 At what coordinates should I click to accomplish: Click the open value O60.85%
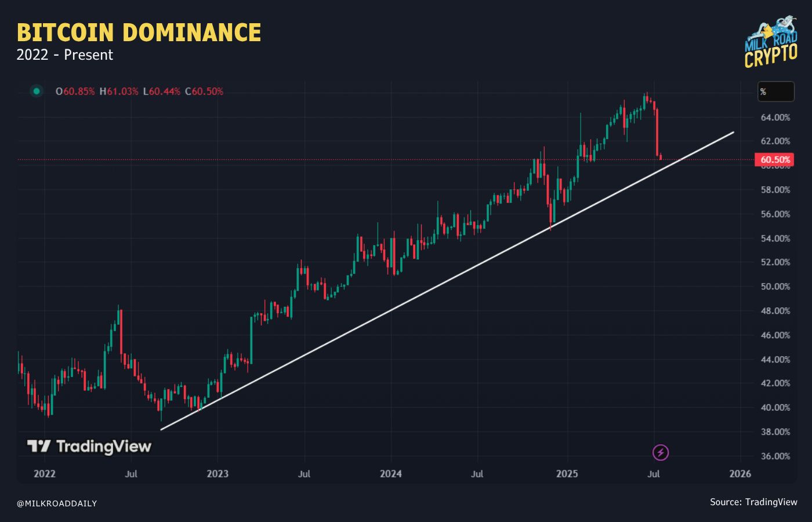[x=75, y=92]
